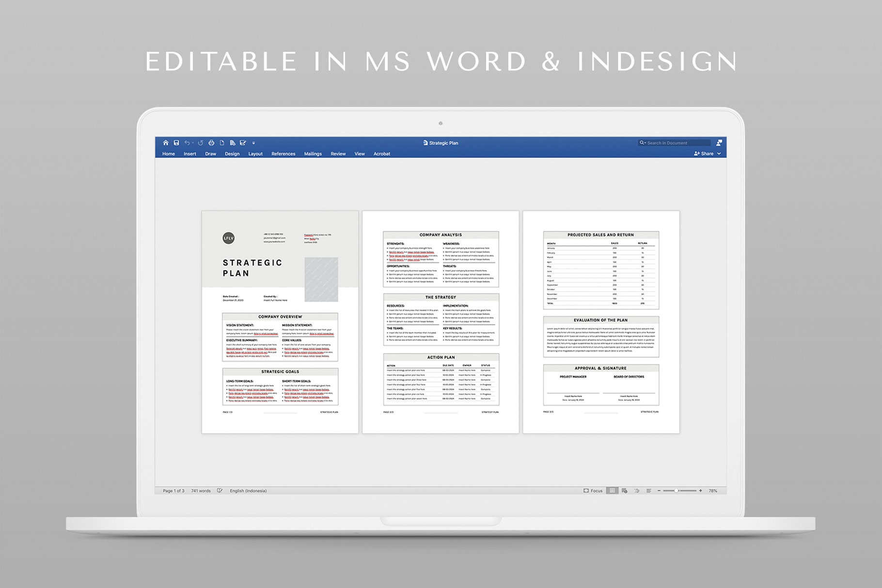Open a new blank document from the toolbar
This screenshot has height=588, width=882.
point(222,143)
